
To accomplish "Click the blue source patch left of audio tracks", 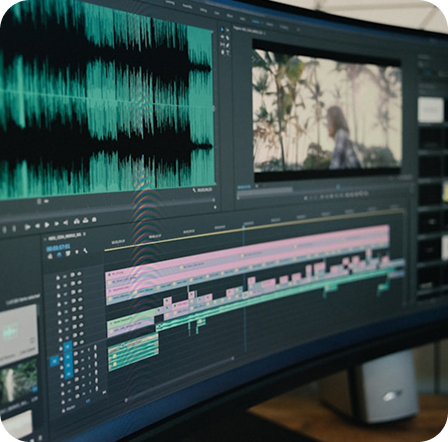I will [54, 361].
